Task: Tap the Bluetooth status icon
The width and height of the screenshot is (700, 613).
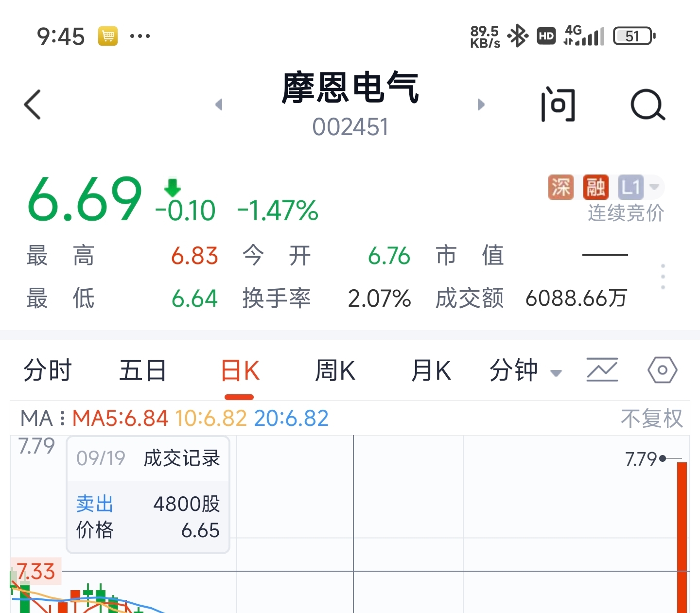Action: click(x=518, y=36)
